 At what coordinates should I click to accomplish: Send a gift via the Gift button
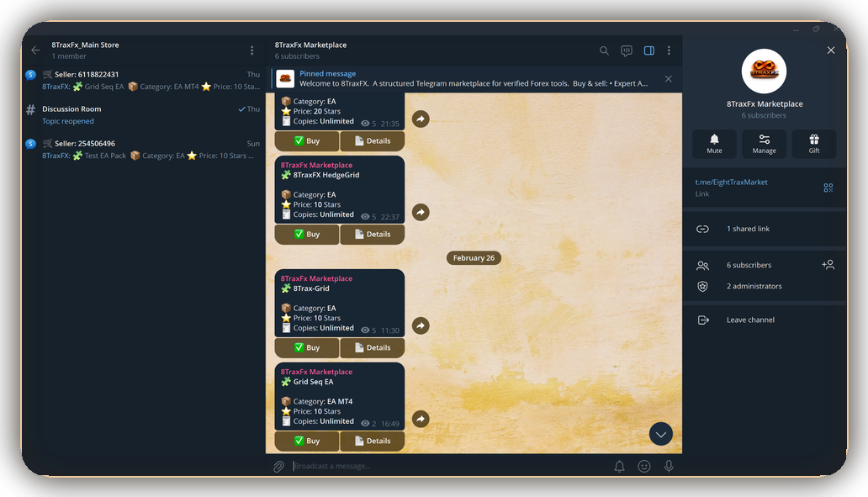coord(813,144)
